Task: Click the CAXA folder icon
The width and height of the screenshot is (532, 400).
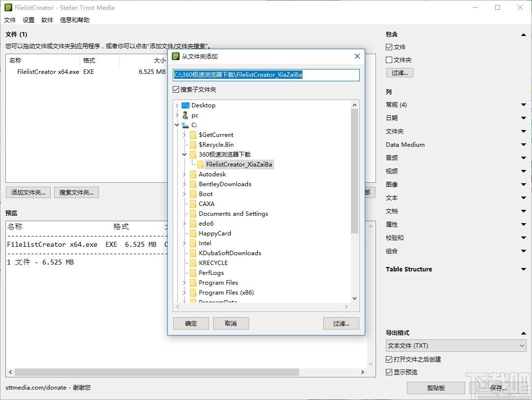Action: (193, 204)
